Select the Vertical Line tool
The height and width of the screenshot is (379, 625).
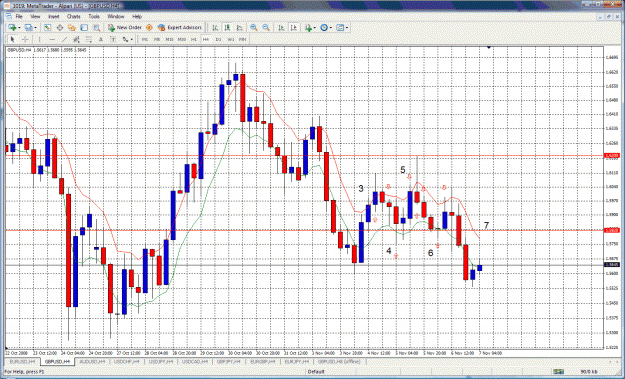coord(39,39)
